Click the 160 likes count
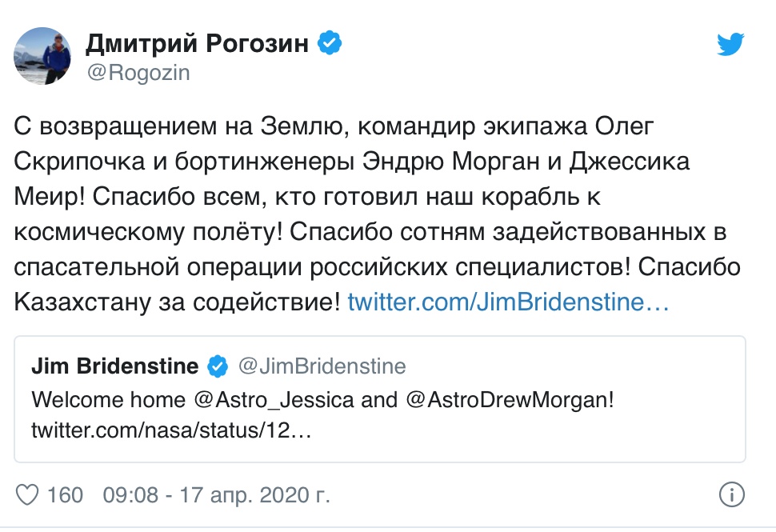The image size is (776, 532). [65, 494]
